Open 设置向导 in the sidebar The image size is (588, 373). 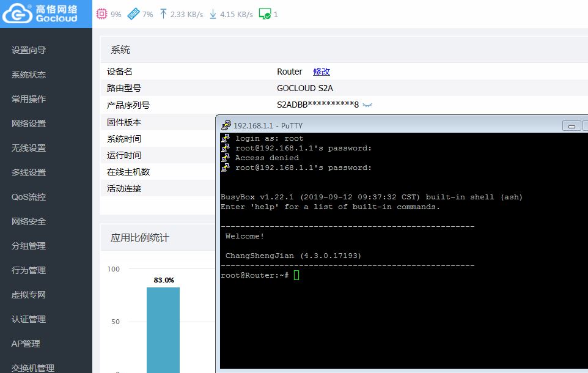pyautogui.click(x=29, y=50)
